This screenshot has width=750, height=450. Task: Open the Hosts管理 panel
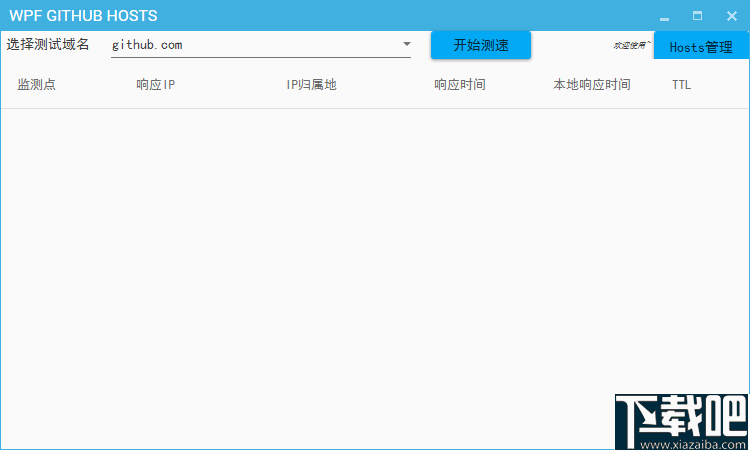click(701, 46)
